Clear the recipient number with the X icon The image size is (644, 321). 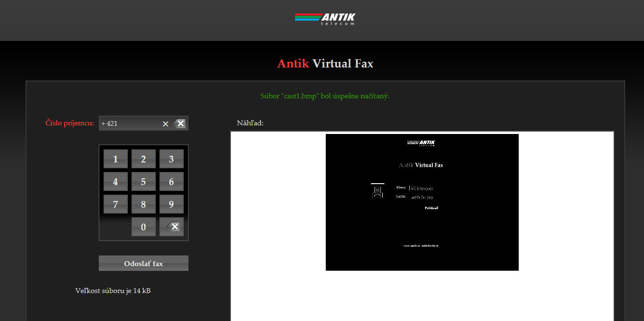coord(165,124)
